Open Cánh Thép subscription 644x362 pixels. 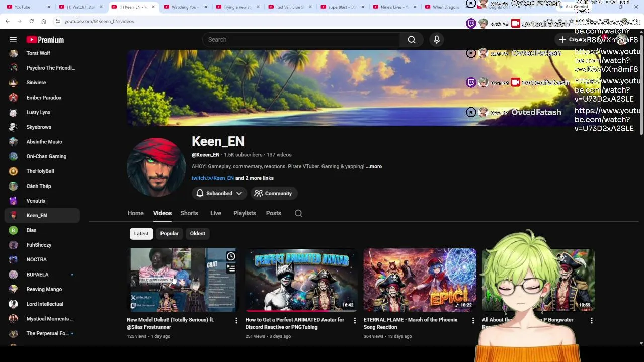(x=42, y=186)
